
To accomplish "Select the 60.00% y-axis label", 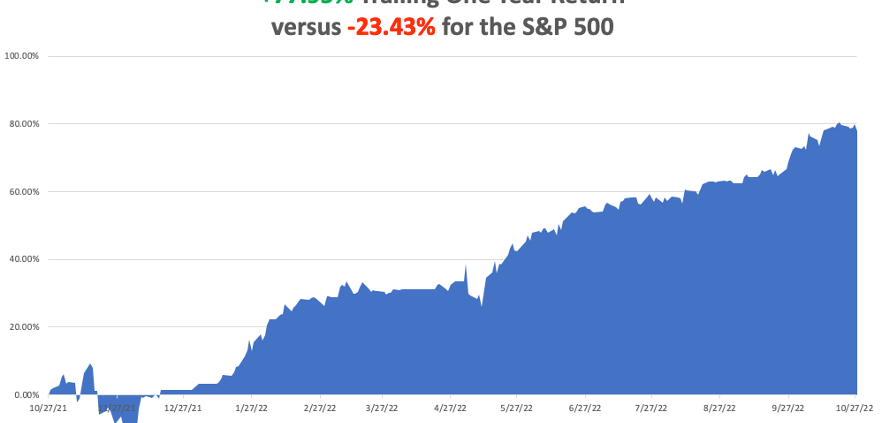I will 23,192.
